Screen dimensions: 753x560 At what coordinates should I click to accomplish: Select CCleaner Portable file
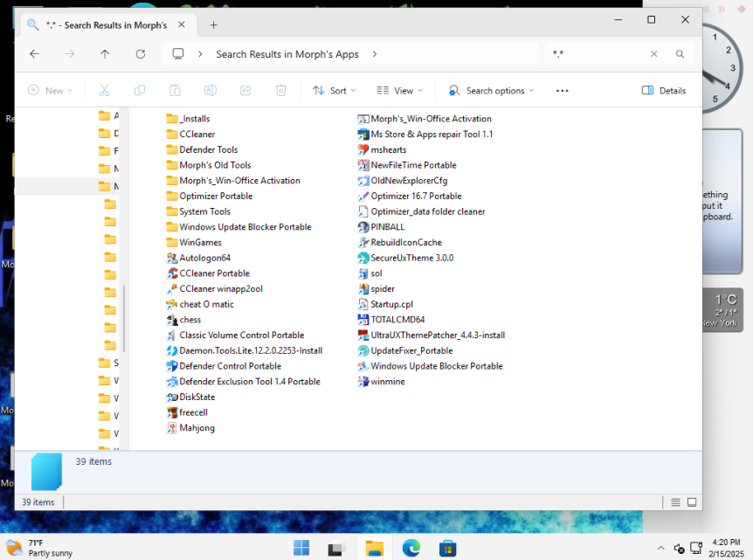(x=208, y=273)
